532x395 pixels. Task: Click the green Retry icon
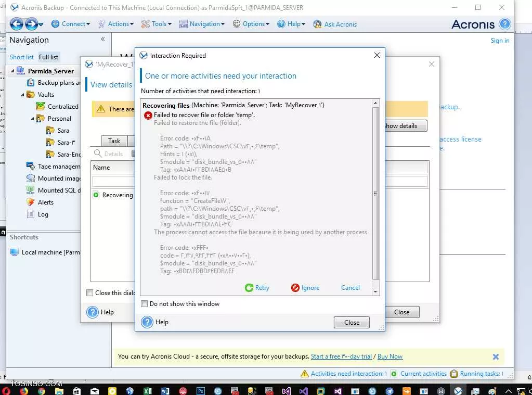pos(249,288)
